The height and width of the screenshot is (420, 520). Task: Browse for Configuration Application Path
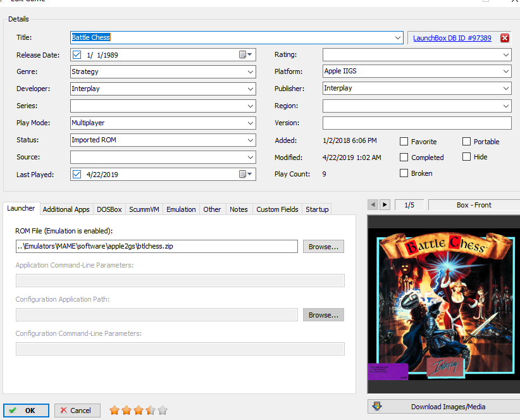tap(323, 315)
